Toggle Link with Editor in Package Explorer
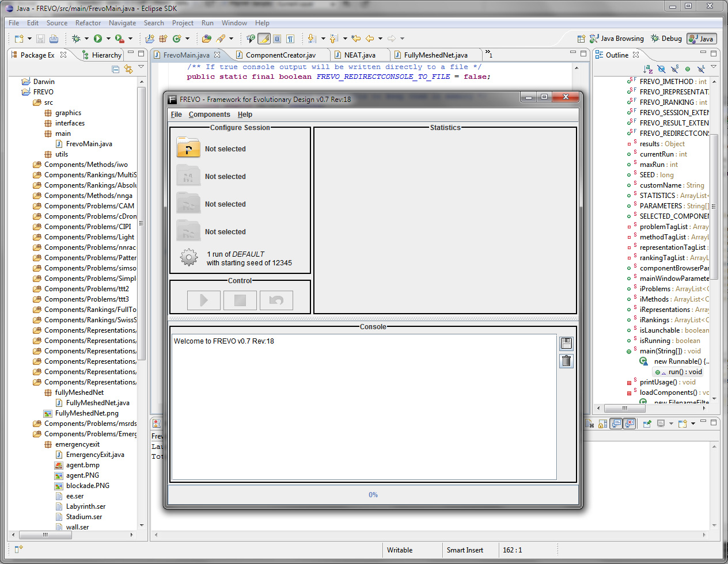728x564 pixels. (128, 69)
